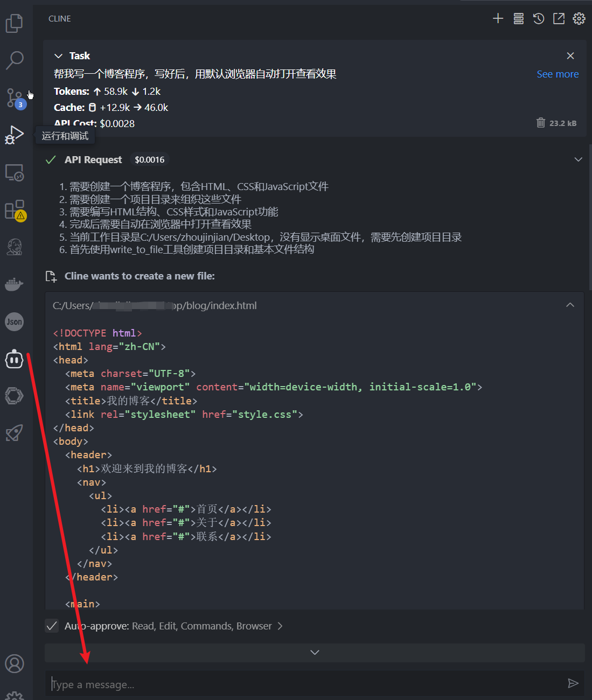The image size is (592, 700).
Task: Open the Remote Explorer view
Action: click(x=14, y=172)
